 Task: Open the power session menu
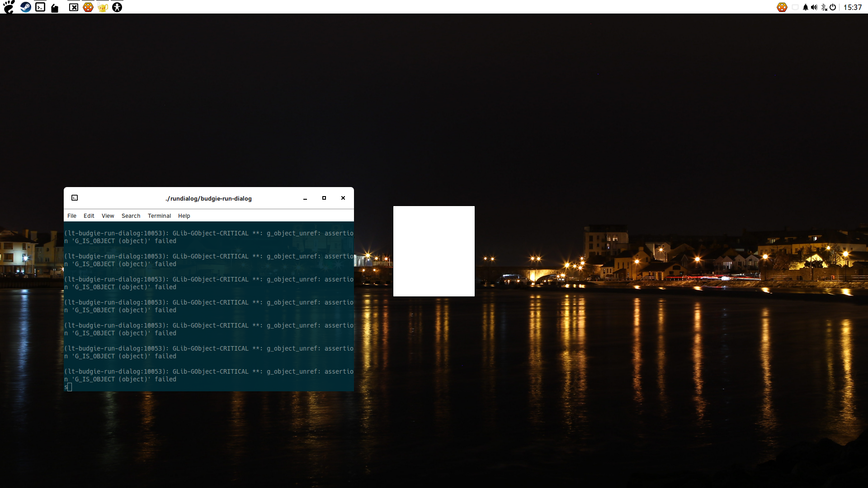click(833, 7)
